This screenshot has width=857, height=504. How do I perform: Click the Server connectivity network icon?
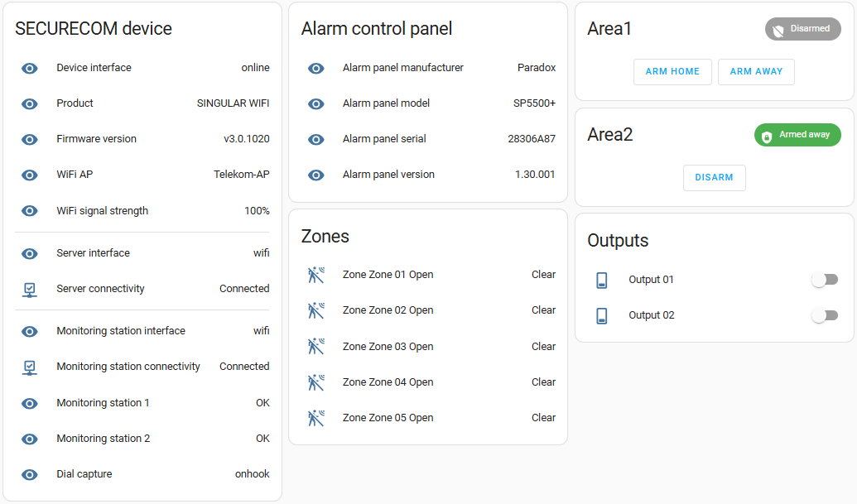[x=30, y=289]
